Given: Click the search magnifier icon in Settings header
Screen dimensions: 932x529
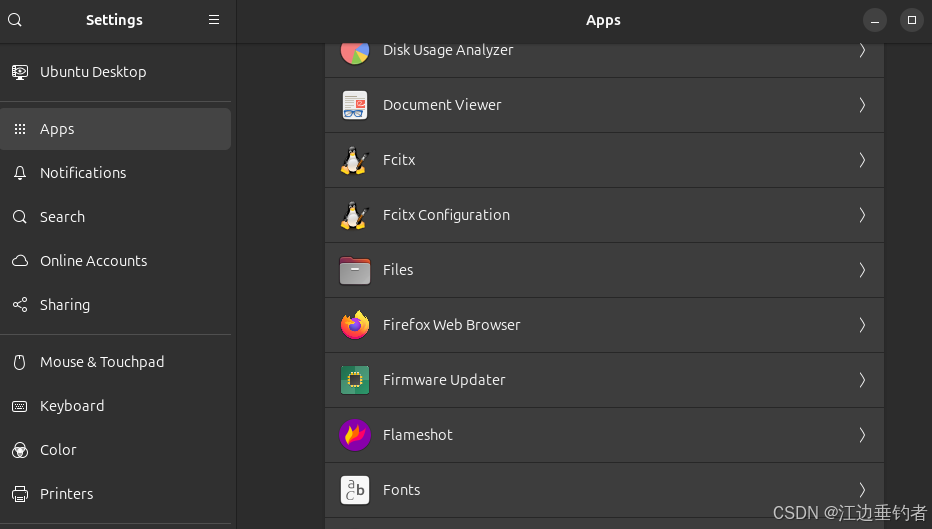Looking at the screenshot, I should coord(15,20).
